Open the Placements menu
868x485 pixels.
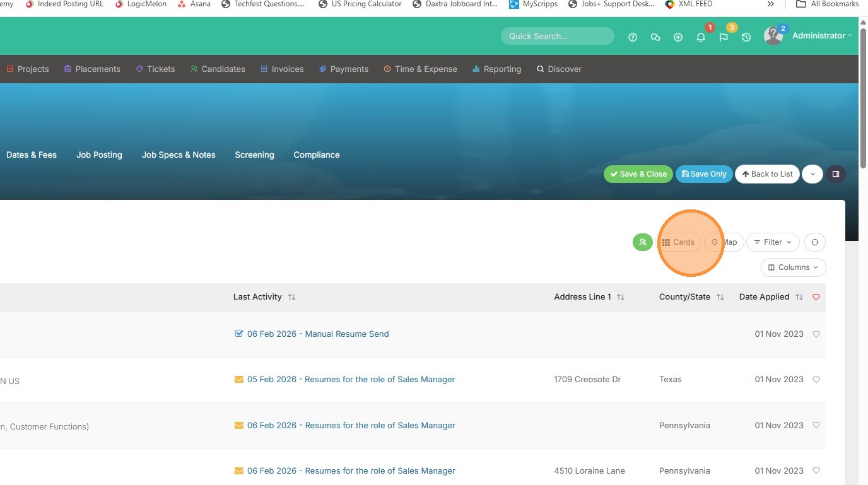(92, 69)
